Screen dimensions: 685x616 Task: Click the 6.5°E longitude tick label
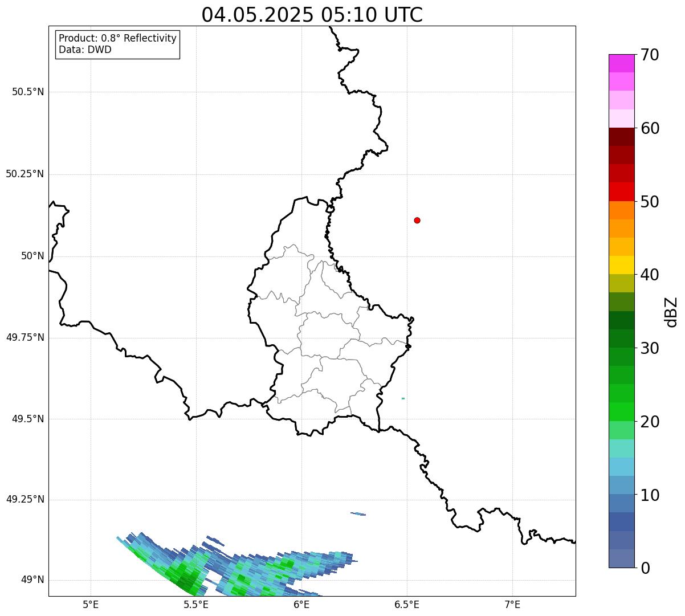(407, 605)
